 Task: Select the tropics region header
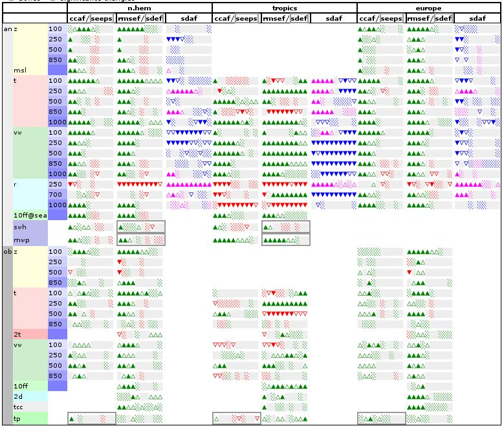click(x=285, y=8)
